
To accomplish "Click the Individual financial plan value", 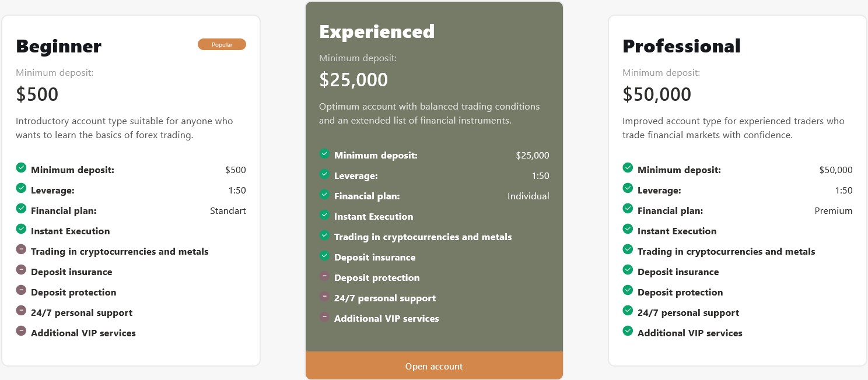I will coord(528,196).
